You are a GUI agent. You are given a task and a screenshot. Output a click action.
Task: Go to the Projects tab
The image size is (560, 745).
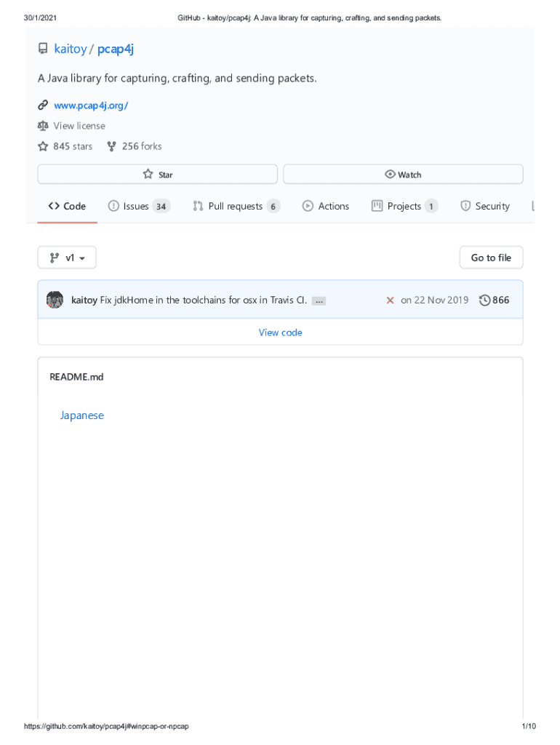pyautogui.click(x=404, y=207)
